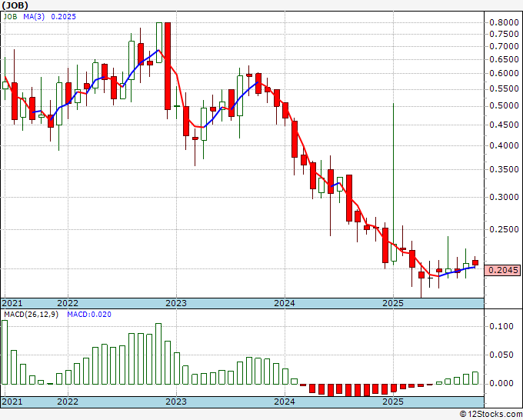Viewport: 523px width, 420px height.
Task: Click 2022 on the MACD timeline
Action: [x=68, y=402]
